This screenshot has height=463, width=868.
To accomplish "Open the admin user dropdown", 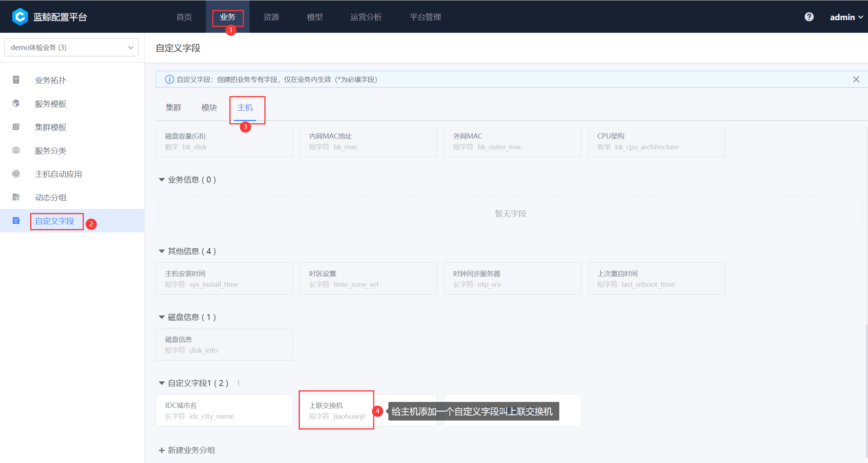I will click(846, 17).
